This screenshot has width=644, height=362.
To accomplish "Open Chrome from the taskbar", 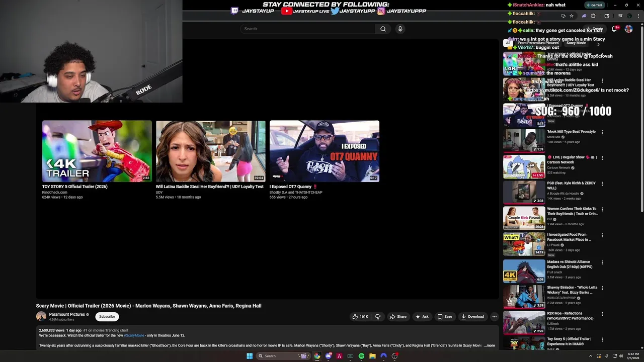I will click(x=317, y=356).
